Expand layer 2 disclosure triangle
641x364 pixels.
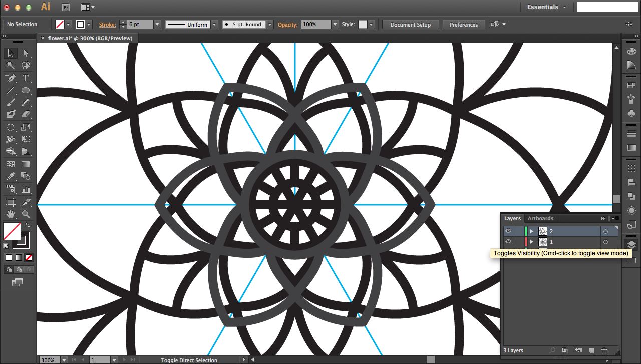click(531, 231)
